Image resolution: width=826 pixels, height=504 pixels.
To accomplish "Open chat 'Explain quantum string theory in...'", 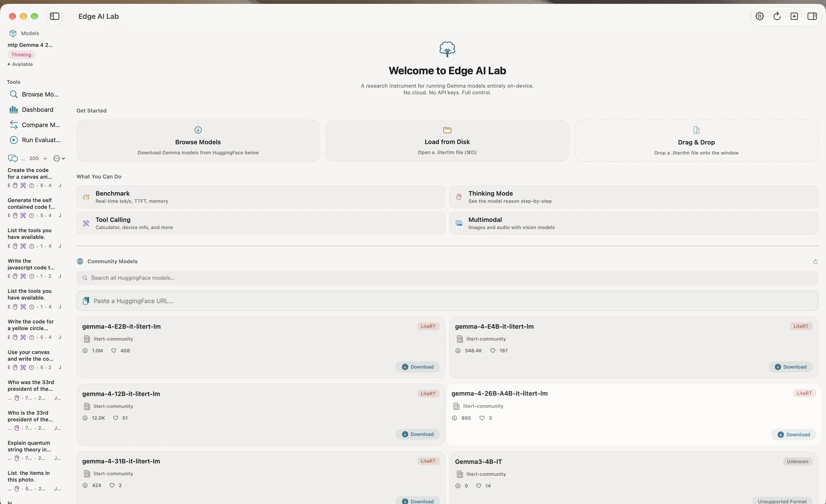I will pos(34,450).
